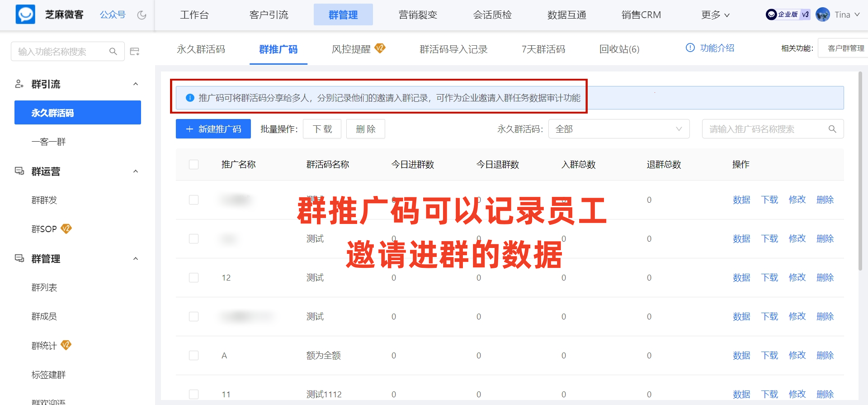Open the 数据互通 top menu
The image size is (868, 405).
(566, 15)
